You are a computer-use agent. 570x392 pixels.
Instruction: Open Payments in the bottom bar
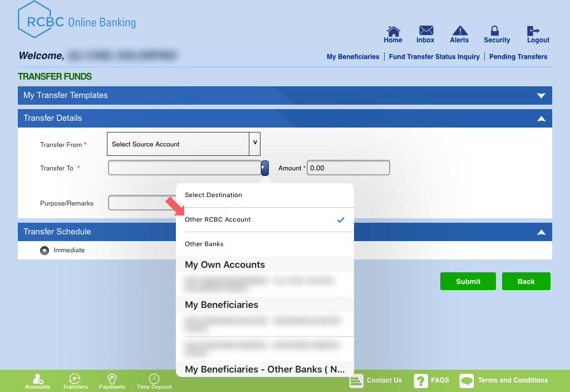112,381
